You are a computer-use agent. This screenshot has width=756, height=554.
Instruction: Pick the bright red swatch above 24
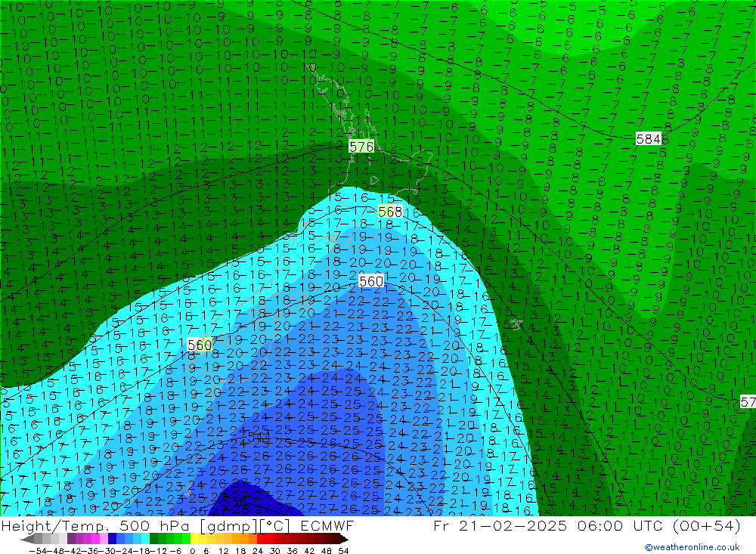click(261, 539)
